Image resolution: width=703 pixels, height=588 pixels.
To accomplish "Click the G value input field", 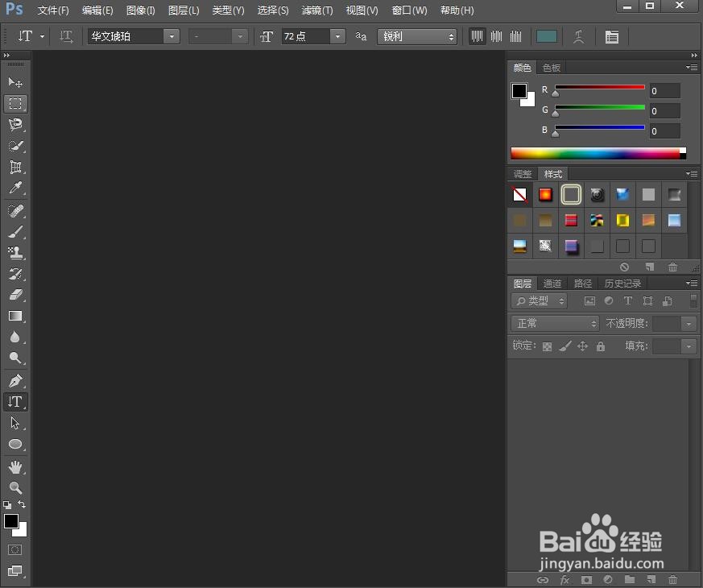I will click(x=665, y=111).
